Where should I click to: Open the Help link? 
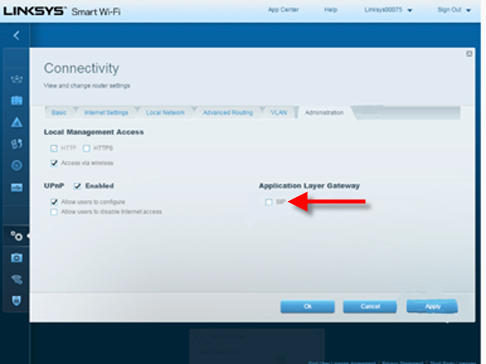click(x=331, y=10)
